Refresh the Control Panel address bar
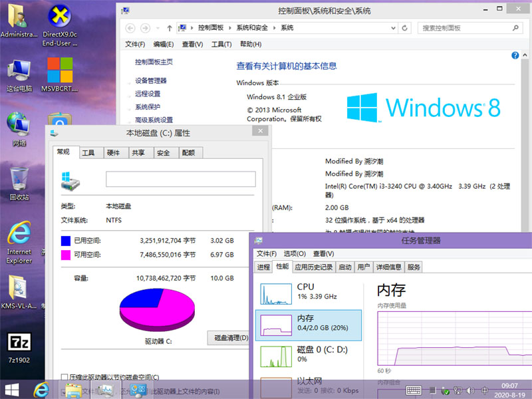This screenshot has height=399, width=532. 404,28
